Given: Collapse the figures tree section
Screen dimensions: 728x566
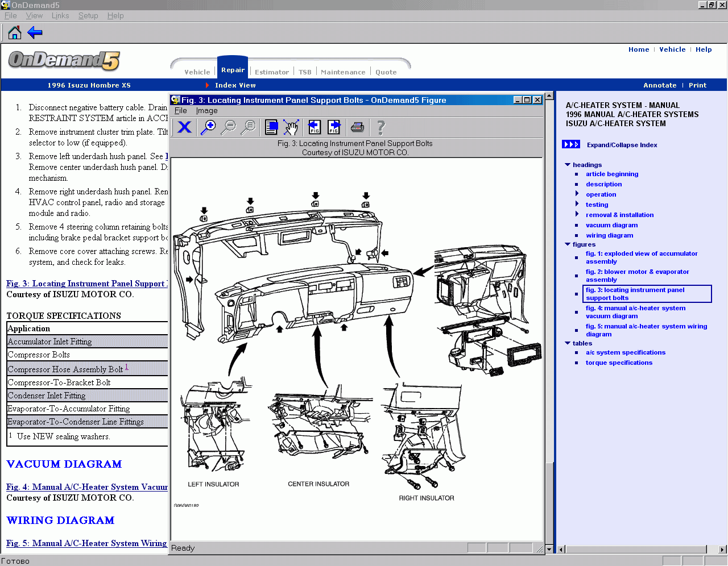Looking at the screenshot, I should pyautogui.click(x=568, y=244).
